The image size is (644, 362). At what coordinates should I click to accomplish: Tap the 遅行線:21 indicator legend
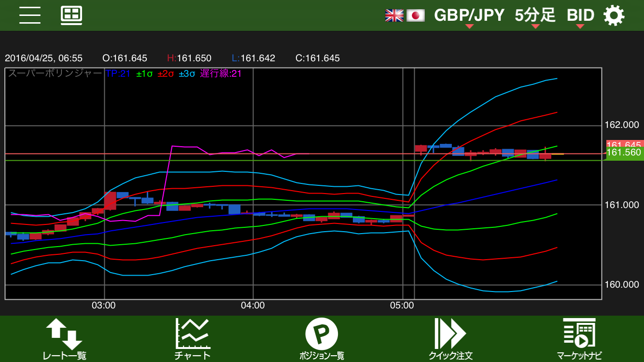tap(221, 74)
